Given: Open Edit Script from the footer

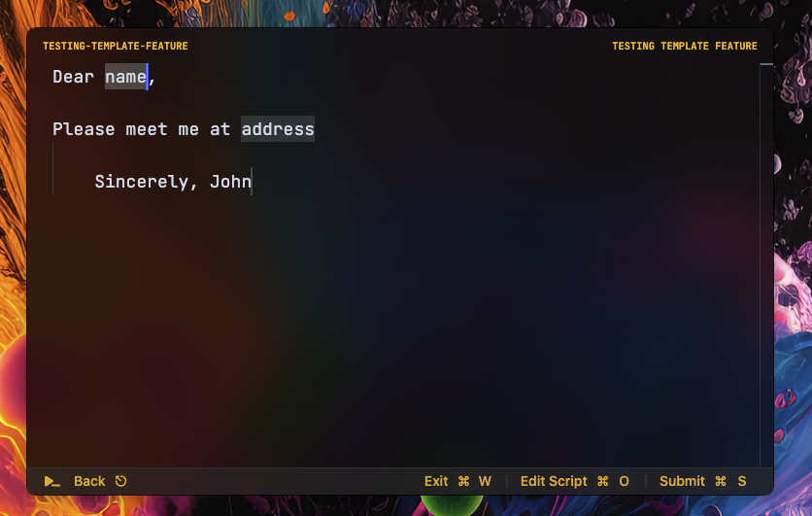Looking at the screenshot, I should [x=554, y=481].
